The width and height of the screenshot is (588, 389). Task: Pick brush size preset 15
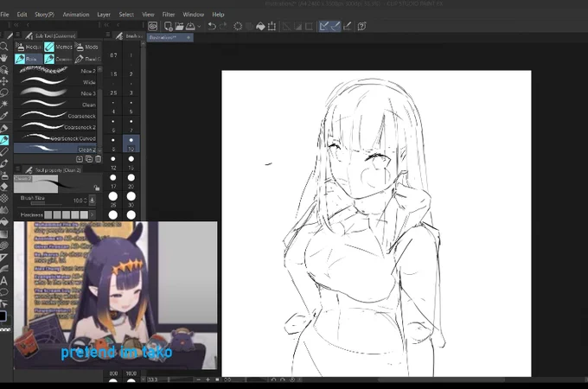point(131,162)
